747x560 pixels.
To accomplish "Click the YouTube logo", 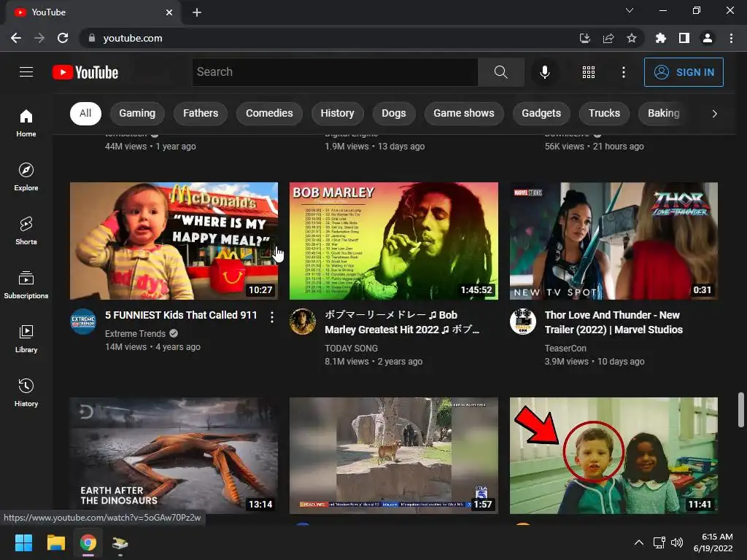I will (x=85, y=72).
